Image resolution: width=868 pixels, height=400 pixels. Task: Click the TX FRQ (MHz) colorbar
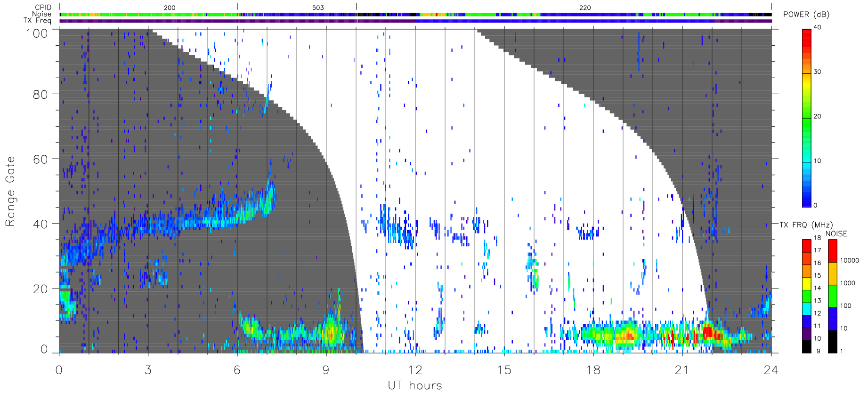tap(807, 296)
